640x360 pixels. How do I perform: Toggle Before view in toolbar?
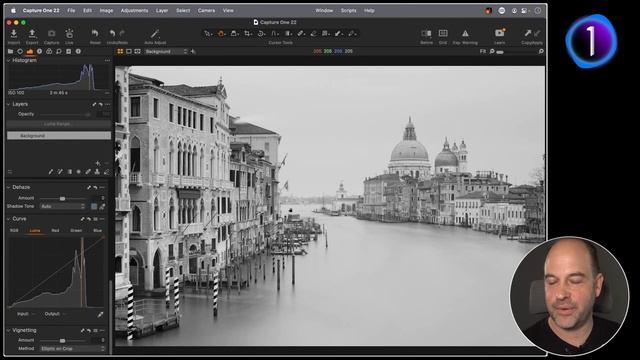pos(426,33)
